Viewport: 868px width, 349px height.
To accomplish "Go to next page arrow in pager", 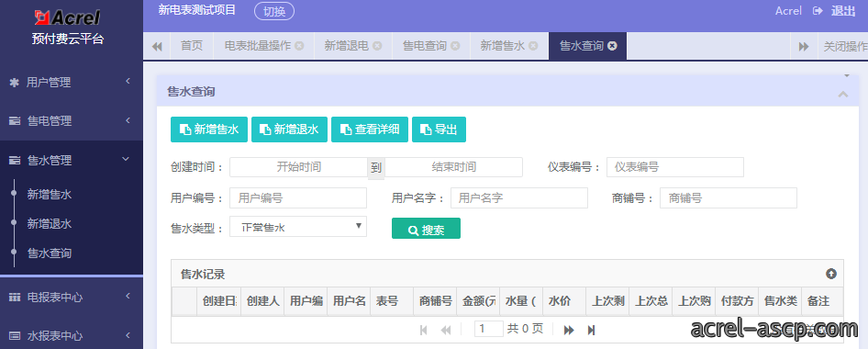I will 569,330.
